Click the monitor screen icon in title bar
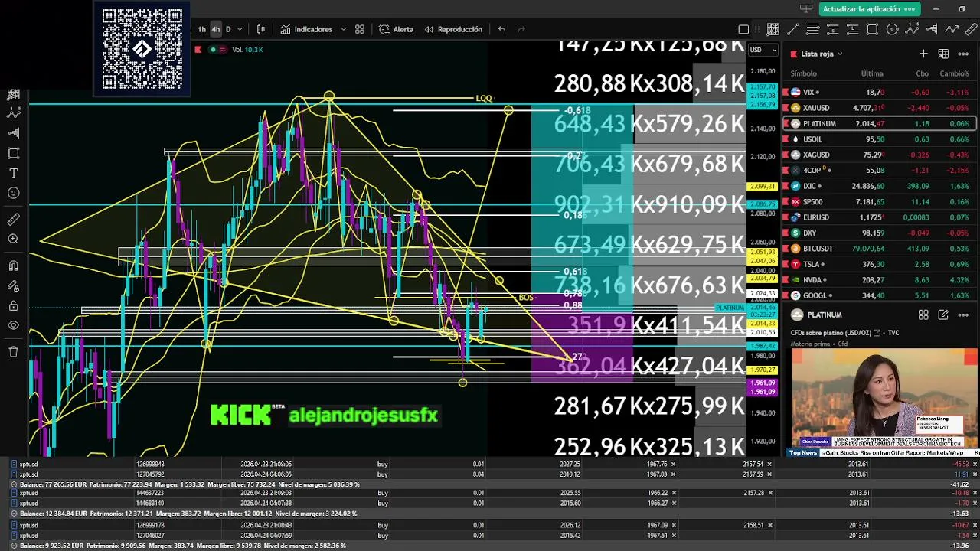The width and height of the screenshot is (980, 551). [806, 9]
